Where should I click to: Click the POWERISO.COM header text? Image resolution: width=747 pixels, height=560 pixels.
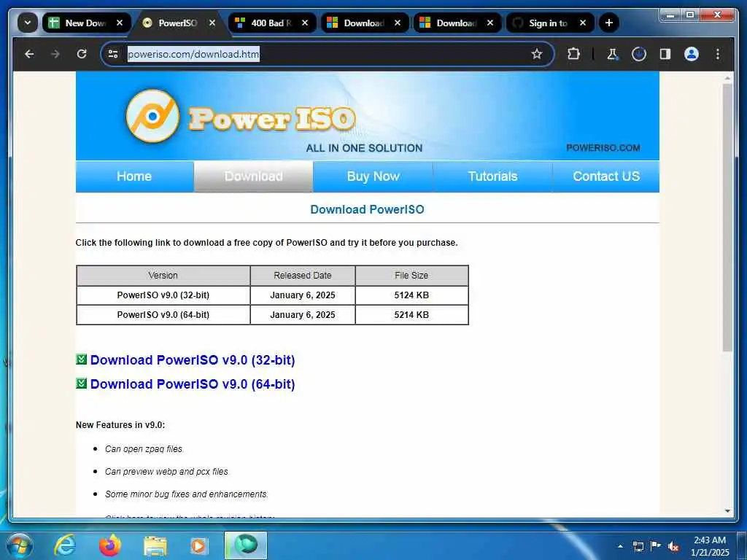coord(603,148)
